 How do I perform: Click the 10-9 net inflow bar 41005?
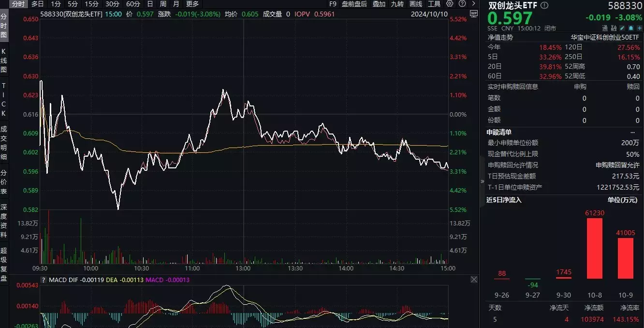625,258
